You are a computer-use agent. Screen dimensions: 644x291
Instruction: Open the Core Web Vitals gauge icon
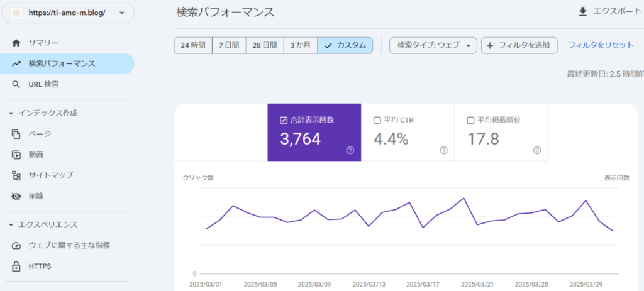16,246
